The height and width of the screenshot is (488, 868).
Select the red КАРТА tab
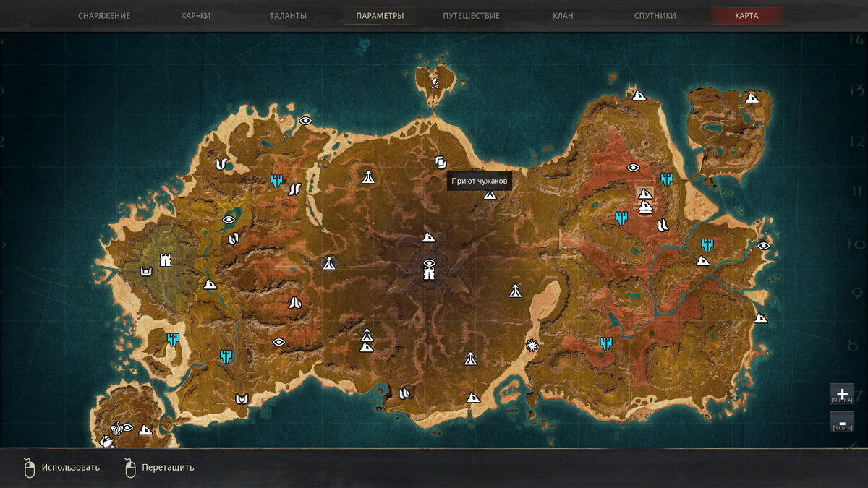pos(746,15)
